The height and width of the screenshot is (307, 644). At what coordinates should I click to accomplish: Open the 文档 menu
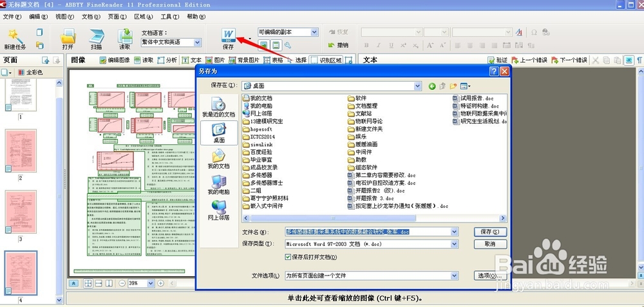(x=91, y=17)
